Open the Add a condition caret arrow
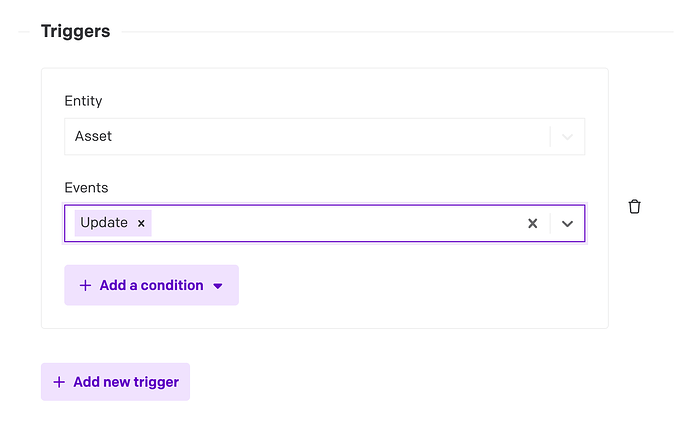Screen dimensions: 690x428 [219, 286]
